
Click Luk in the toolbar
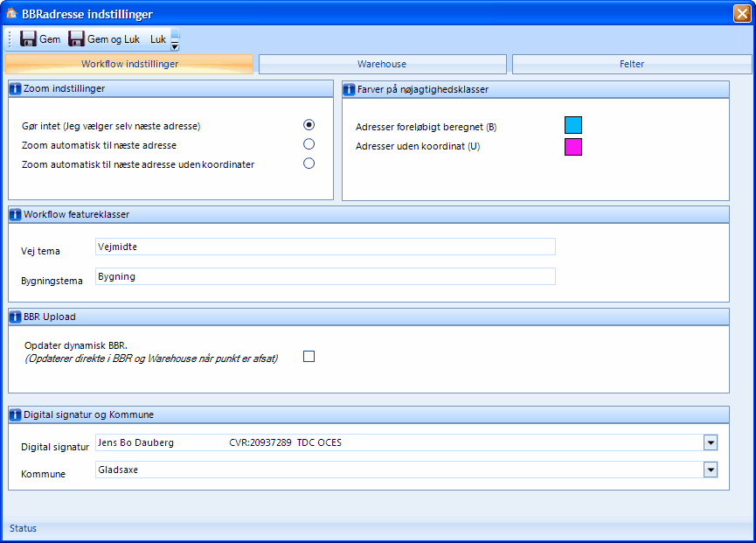click(157, 39)
